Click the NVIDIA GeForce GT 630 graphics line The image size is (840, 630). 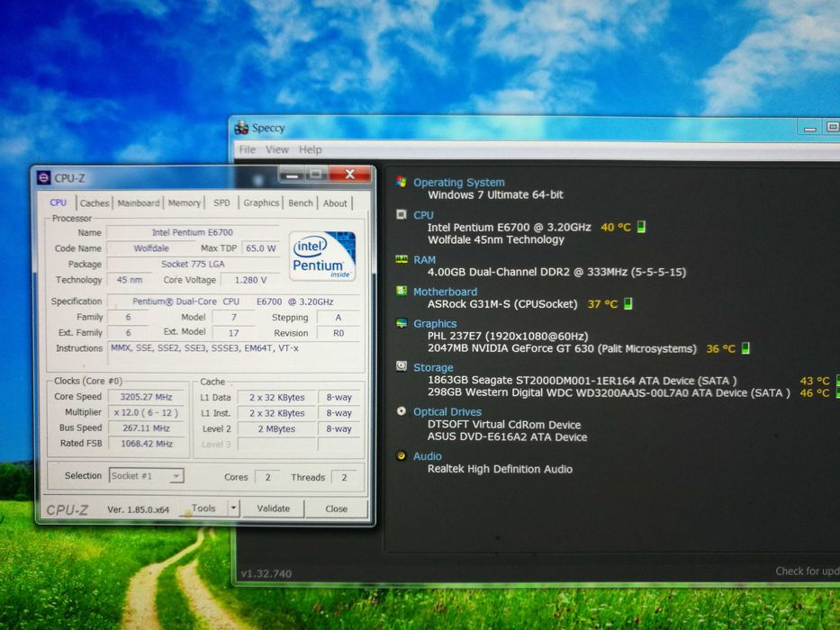coord(562,348)
